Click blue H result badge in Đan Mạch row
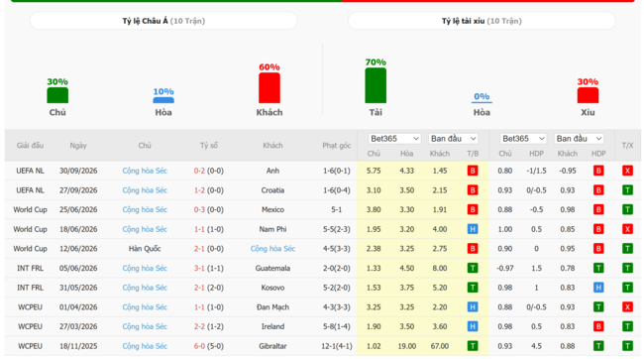Viewport: 644px width, 359px height. [x=473, y=307]
